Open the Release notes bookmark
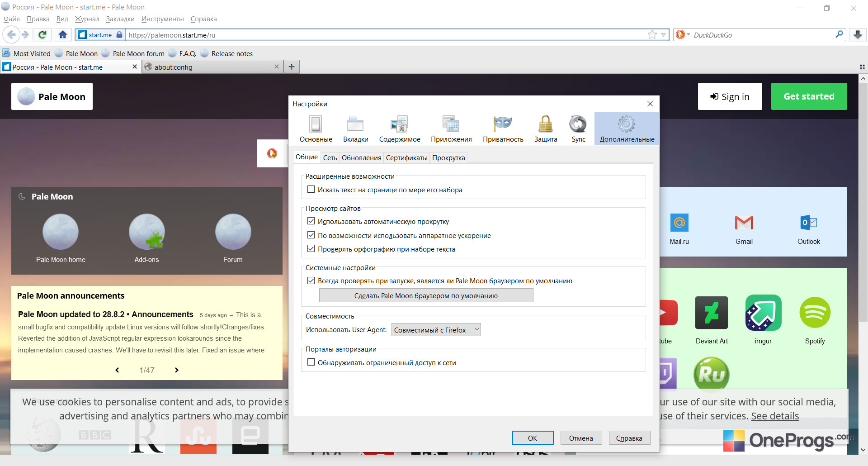This screenshot has width=868, height=466. click(226, 53)
